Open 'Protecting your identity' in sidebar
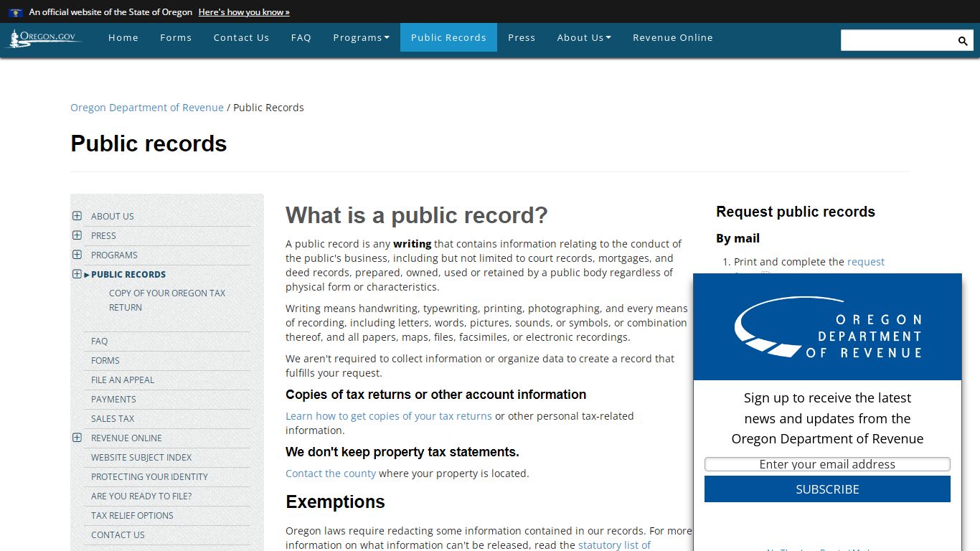 click(149, 477)
